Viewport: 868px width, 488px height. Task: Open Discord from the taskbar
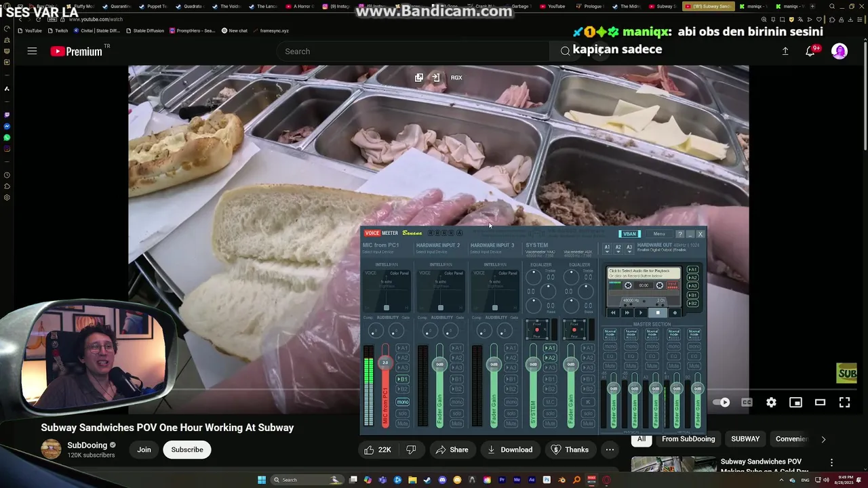(442, 480)
